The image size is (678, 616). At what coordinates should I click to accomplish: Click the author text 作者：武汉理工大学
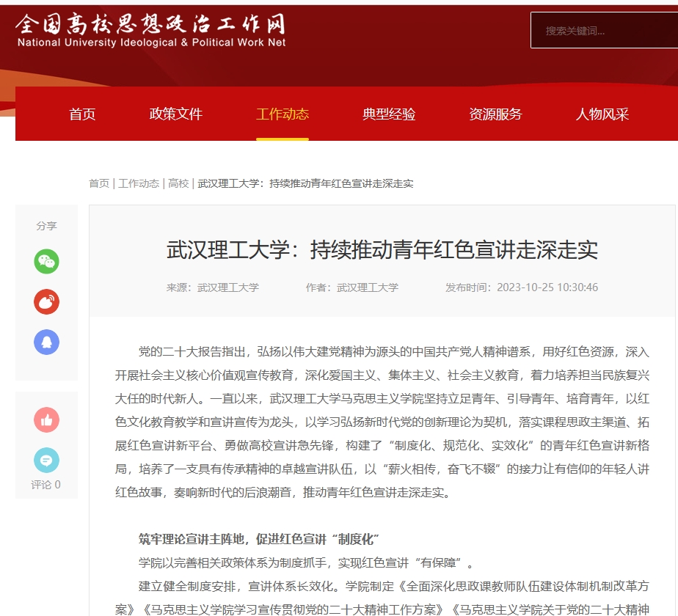point(352,287)
